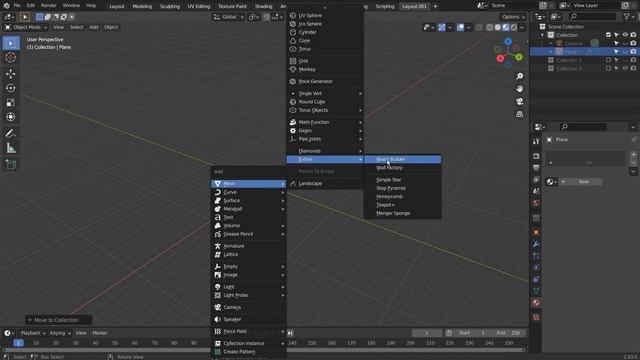Image resolution: width=640 pixels, height=360 pixels.
Task: Toggle camera view icon in viewport
Action: (x=519, y=101)
